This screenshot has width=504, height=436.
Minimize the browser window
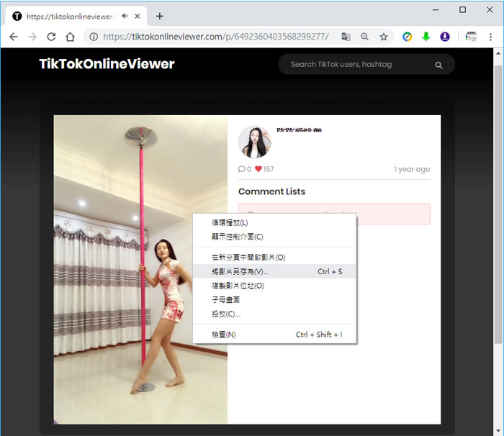[436, 9]
